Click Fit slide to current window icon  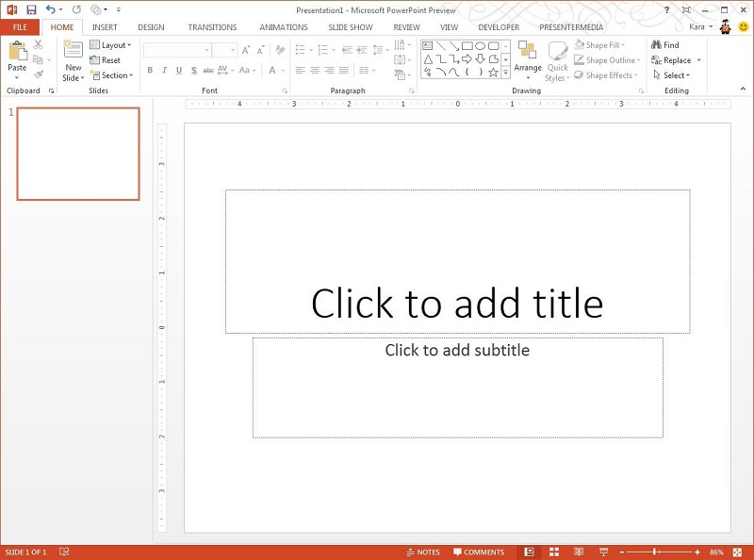tap(737, 552)
